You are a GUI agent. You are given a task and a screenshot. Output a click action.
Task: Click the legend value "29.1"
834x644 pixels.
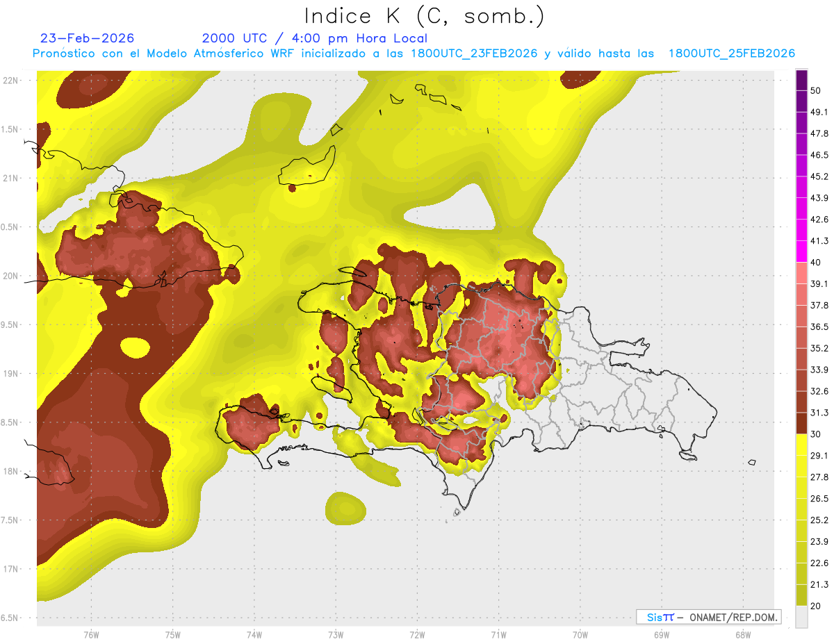pos(820,456)
